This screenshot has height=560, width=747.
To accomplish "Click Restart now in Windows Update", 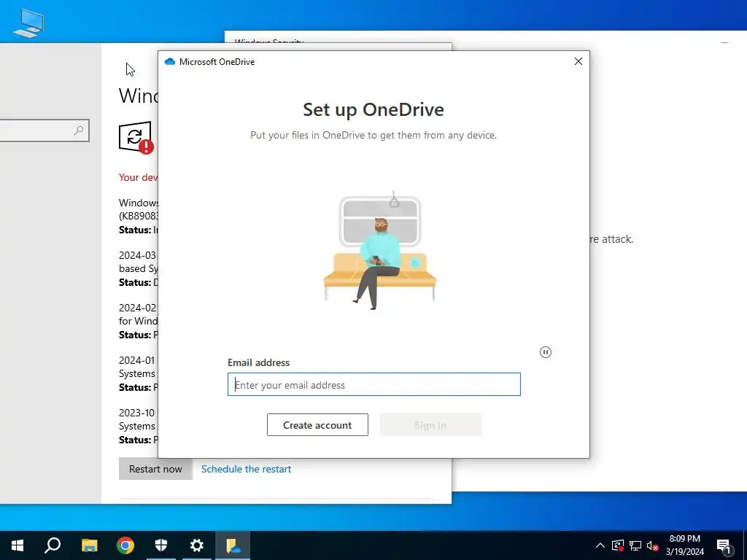I will pyautogui.click(x=155, y=469).
